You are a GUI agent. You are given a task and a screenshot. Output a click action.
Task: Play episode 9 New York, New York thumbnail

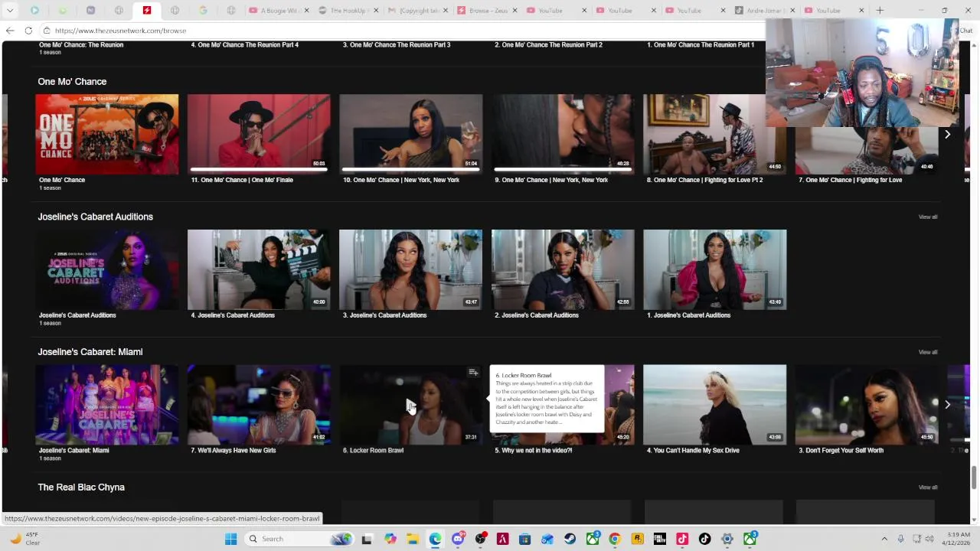(563, 135)
